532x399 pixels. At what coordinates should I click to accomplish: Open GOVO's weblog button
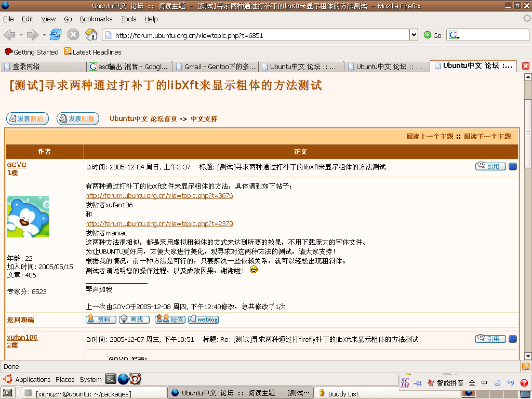(203, 320)
